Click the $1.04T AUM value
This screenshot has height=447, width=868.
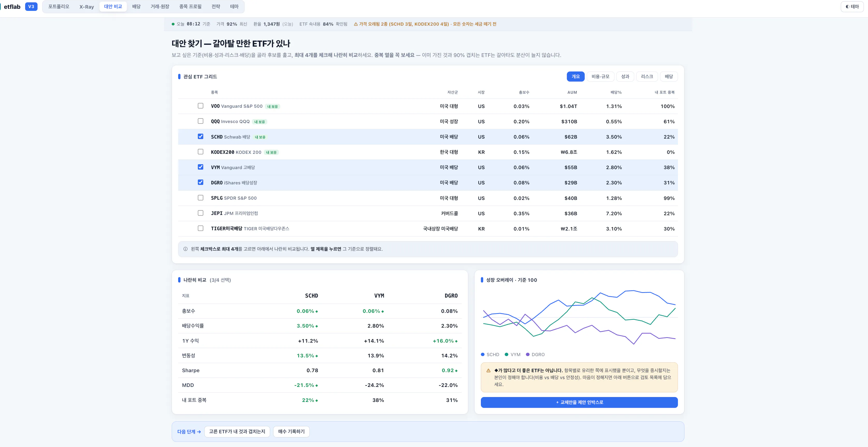pyautogui.click(x=568, y=106)
